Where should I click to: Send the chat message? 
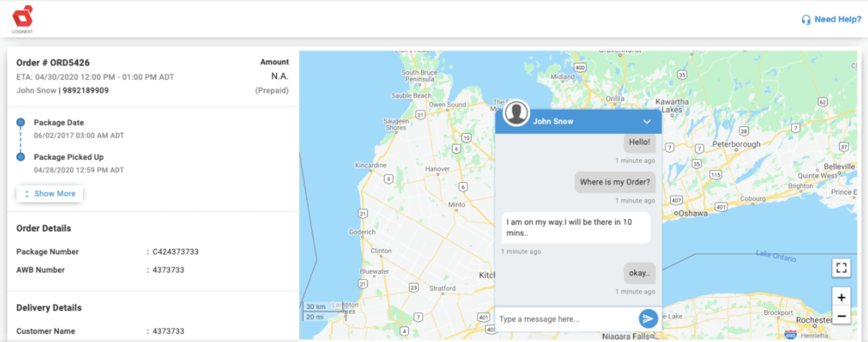click(x=648, y=319)
